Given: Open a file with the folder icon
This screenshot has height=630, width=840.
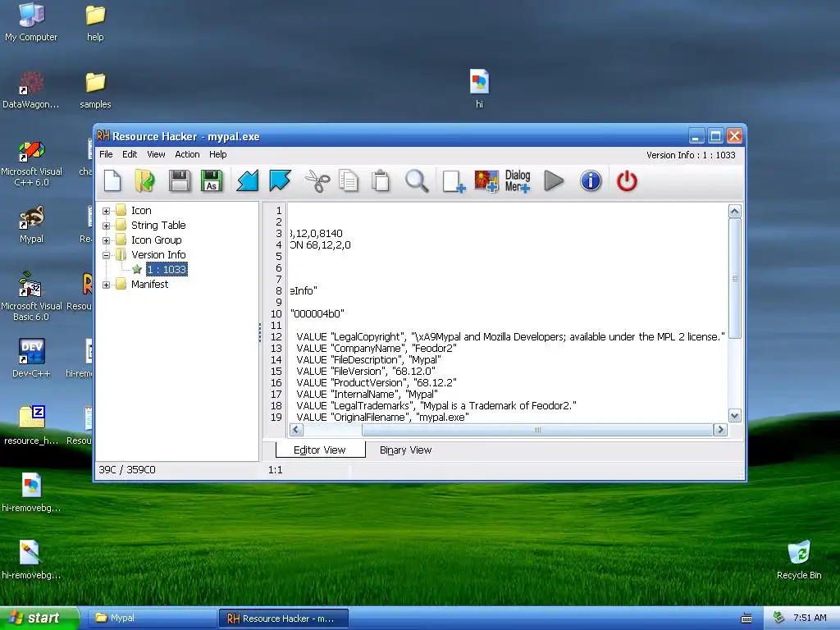Looking at the screenshot, I should (x=144, y=181).
